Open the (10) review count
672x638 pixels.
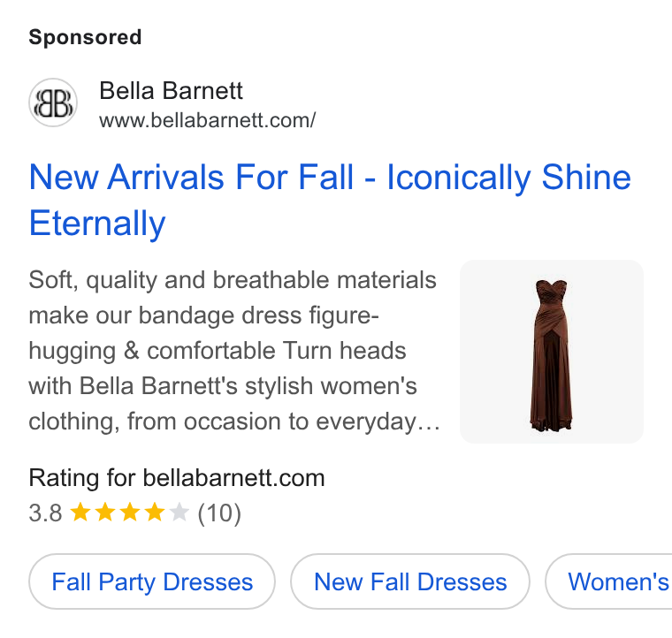(219, 513)
